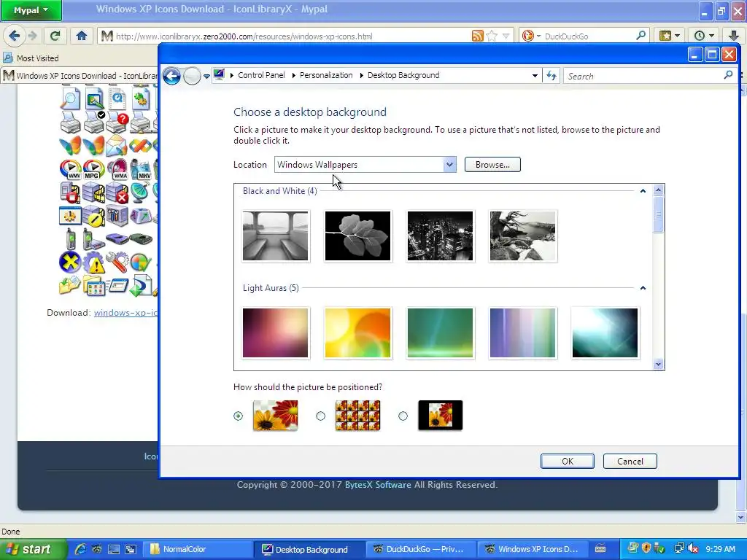Open the search engine dropdown next to DuckDuckGo
This screenshot has width=747, height=560.
538,36
